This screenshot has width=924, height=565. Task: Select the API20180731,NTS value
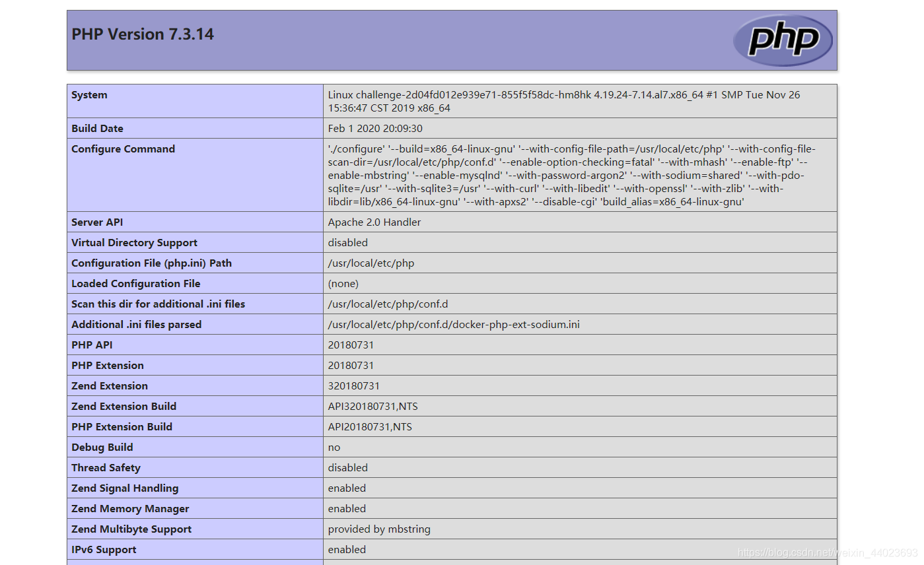click(370, 427)
